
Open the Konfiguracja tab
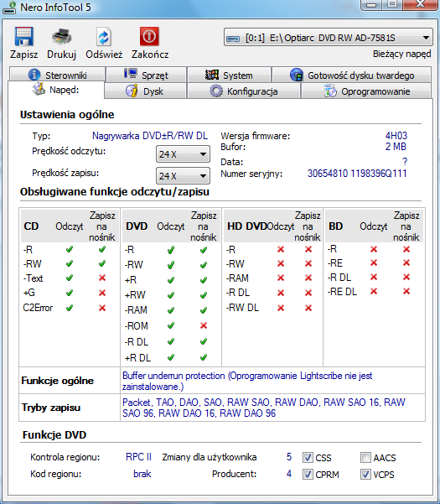tap(244, 91)
